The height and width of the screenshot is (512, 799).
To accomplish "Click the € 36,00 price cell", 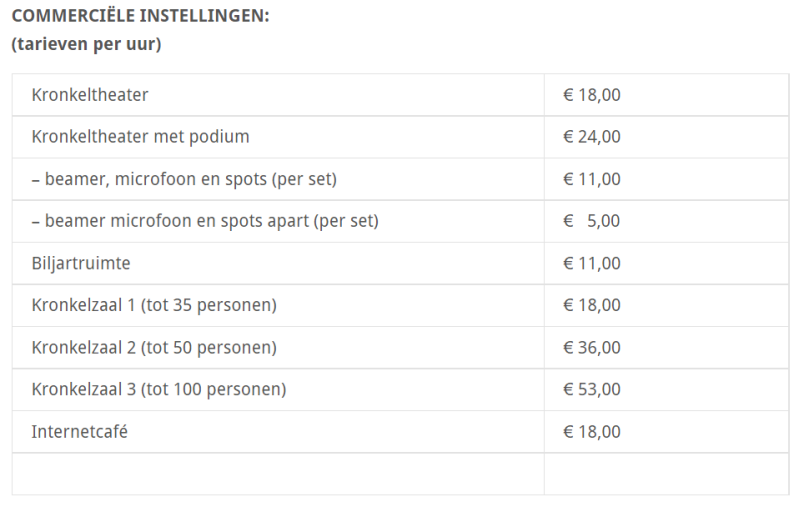I will pos(592,347).
